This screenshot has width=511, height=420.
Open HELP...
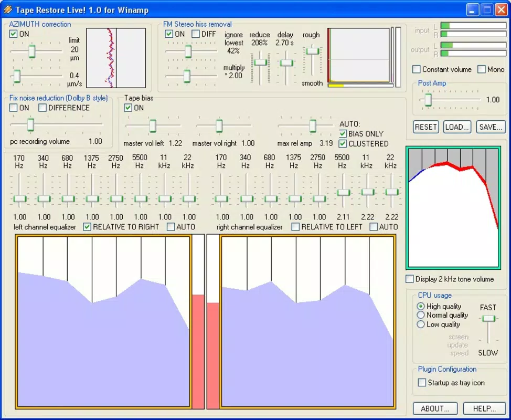point(484,408)
